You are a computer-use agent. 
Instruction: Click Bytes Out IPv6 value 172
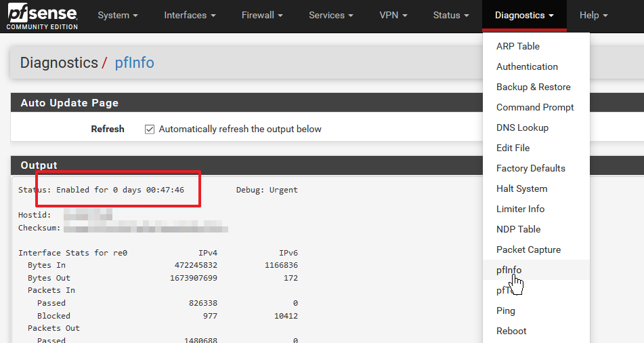[x=291, y=278]
